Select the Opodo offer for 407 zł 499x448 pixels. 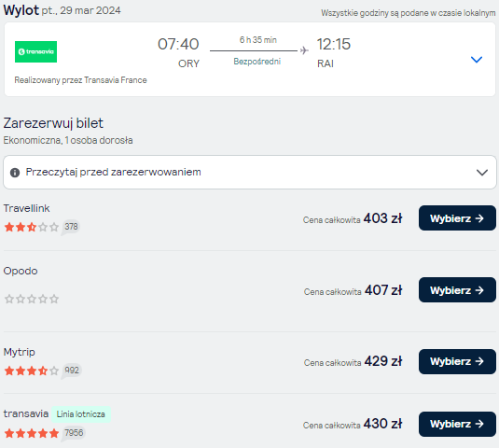(x=457, y=289)
